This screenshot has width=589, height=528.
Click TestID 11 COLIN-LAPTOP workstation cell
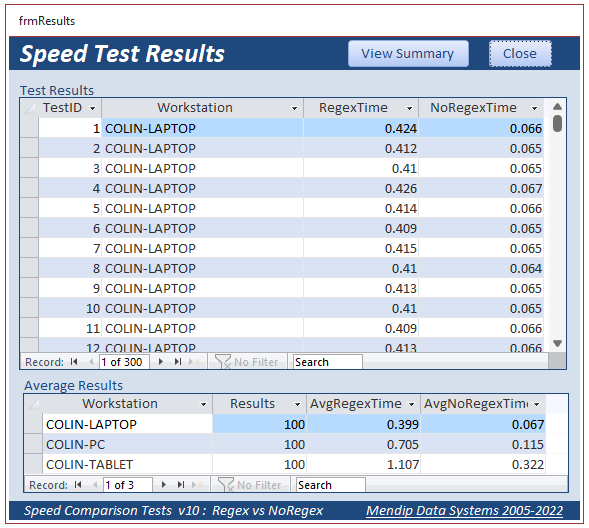pos(202,328)
